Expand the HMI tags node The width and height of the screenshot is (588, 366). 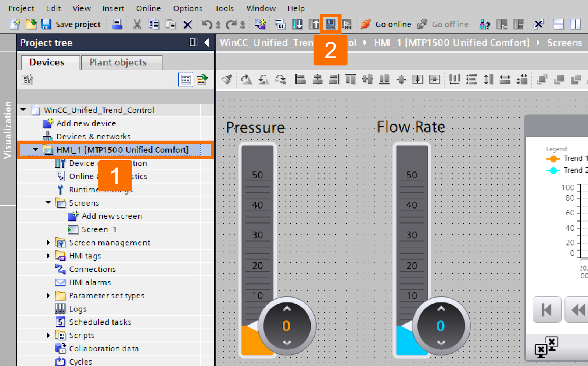48,256
